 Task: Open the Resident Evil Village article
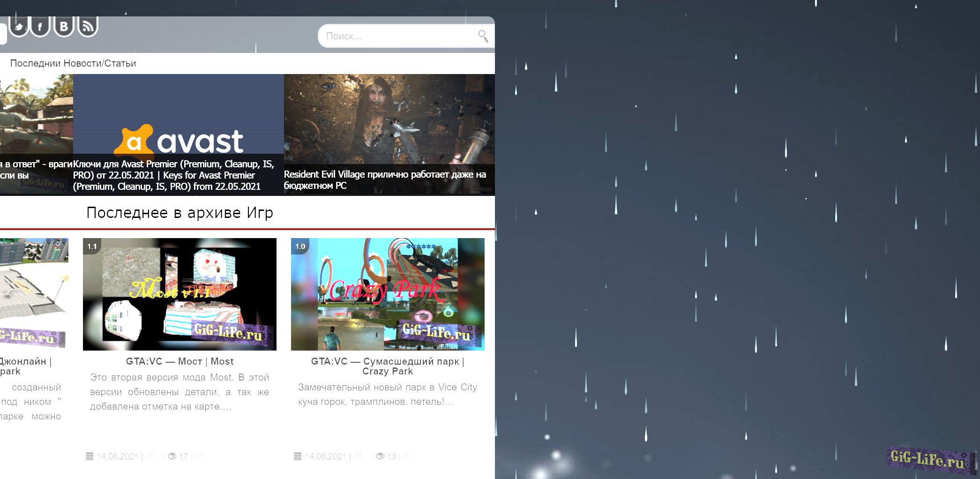coord(385,180)
